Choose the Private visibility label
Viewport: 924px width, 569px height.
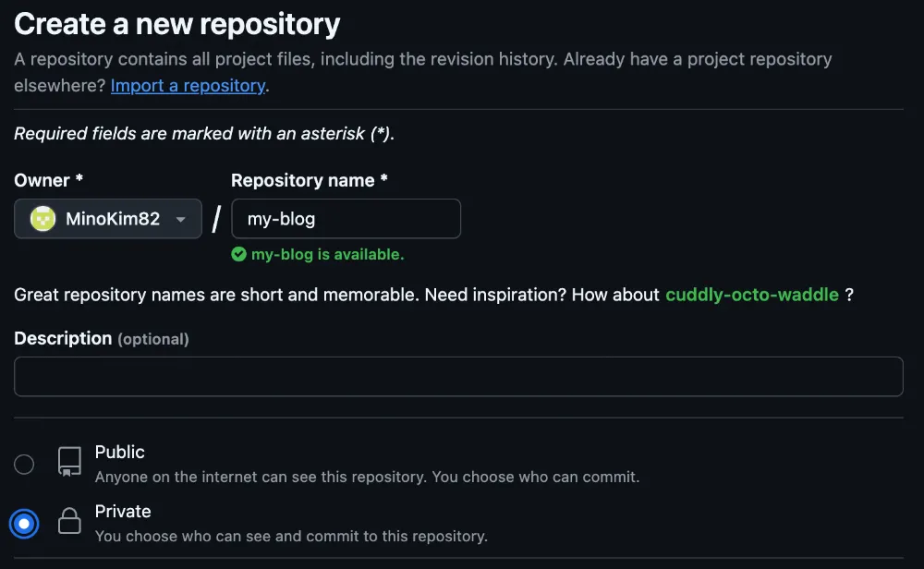point(123,512)
